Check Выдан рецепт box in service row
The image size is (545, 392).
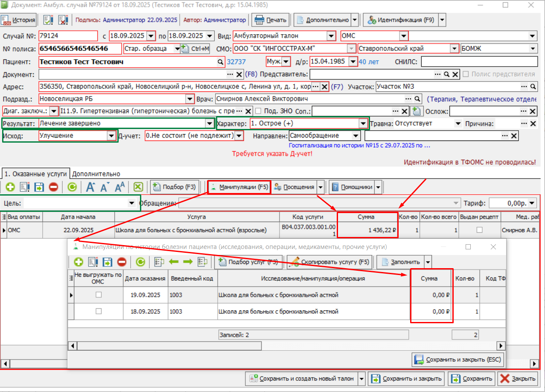point(480,230)
